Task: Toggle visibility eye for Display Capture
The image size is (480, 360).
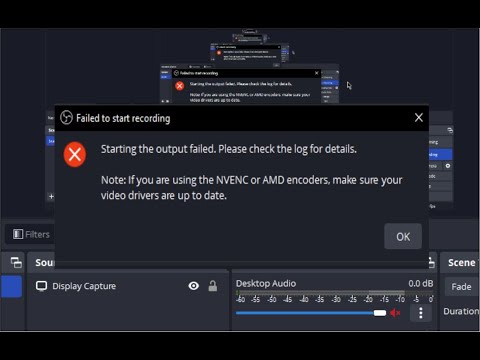Action: click(x=194, y=286)
